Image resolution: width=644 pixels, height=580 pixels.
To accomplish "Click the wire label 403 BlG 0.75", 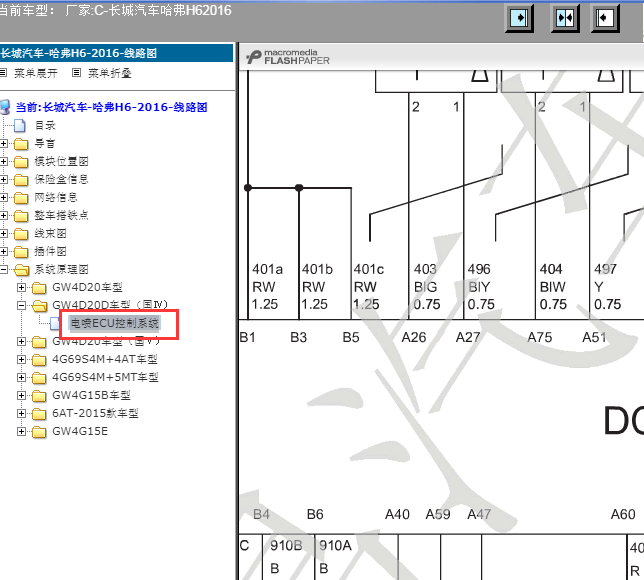I will pyautogui.click(x=427, y=287).
